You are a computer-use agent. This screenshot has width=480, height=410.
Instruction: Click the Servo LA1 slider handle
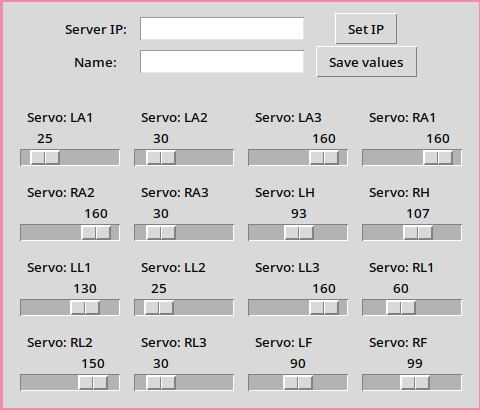point(45,157)
